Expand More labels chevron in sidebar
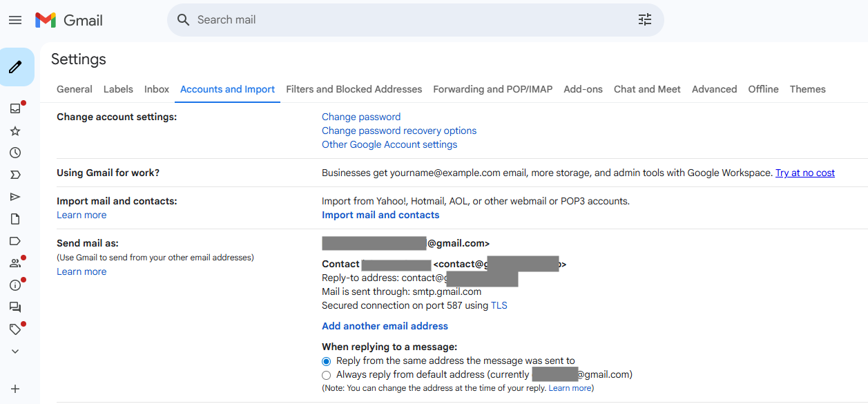Viewport: 868px width, 404px height. point(15,352)
